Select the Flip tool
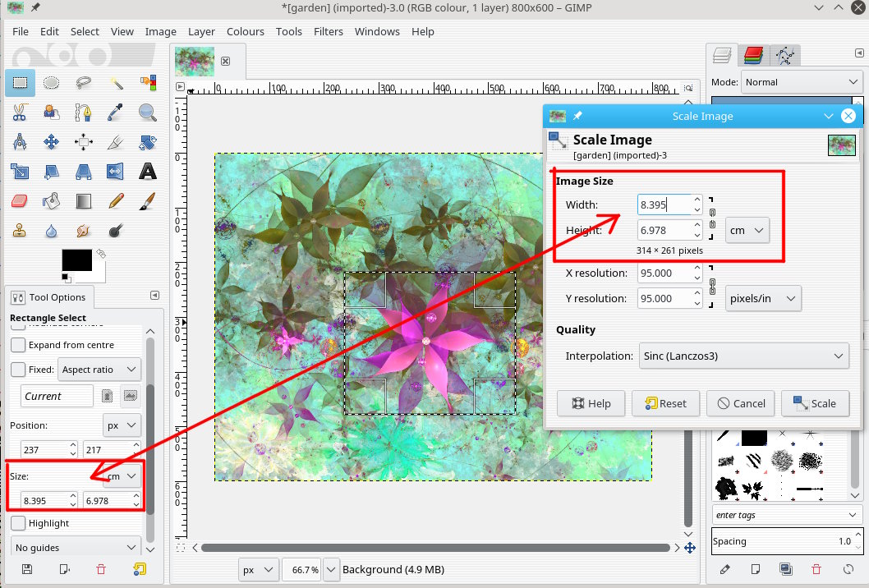The width and height of the screenshot is (869, 588). click(x=116, y=172)
